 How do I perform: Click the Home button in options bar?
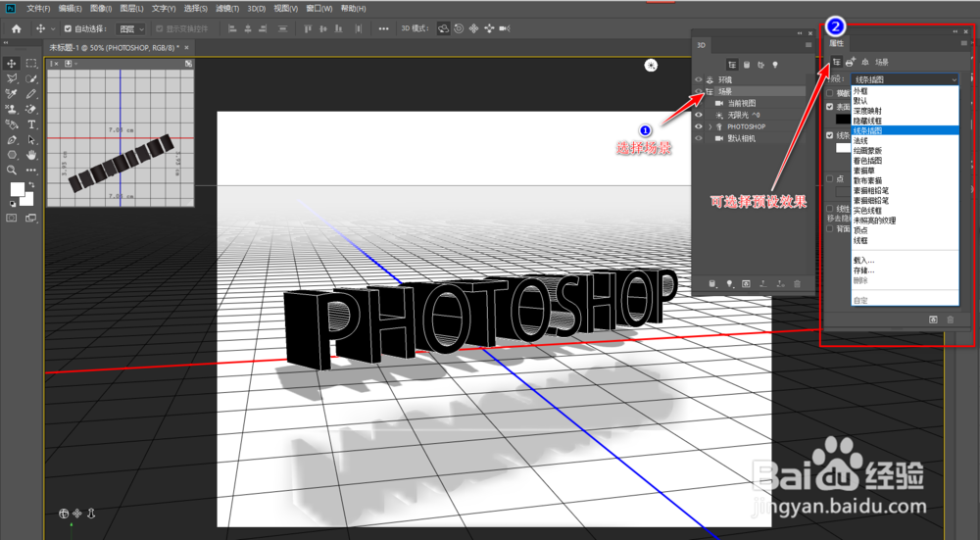[17, 28]
